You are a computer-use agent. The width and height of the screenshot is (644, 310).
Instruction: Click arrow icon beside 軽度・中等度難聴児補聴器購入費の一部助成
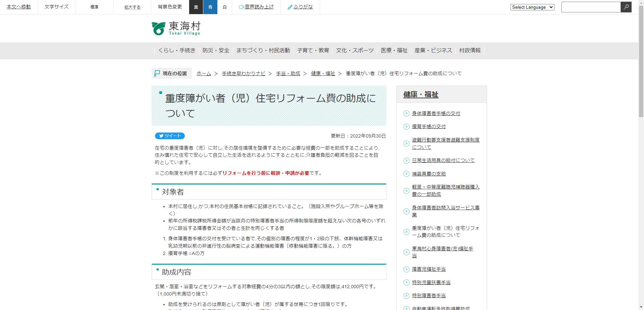(407, 191)
